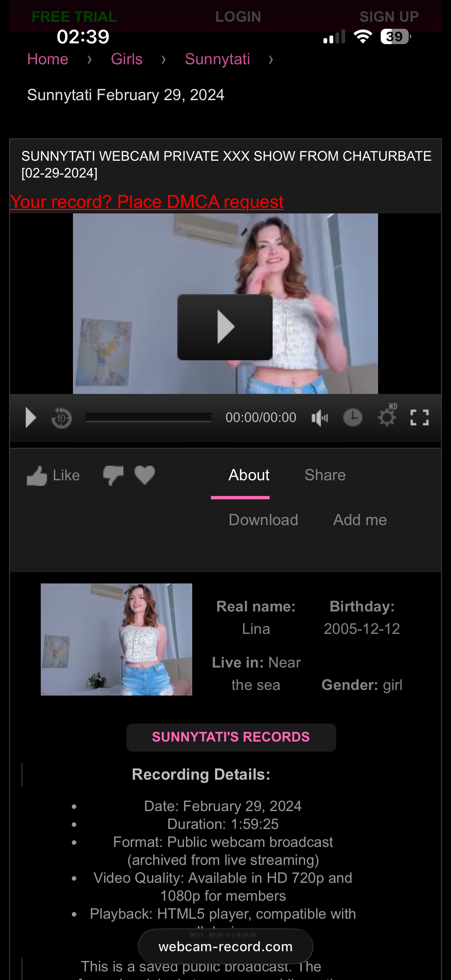Click the 'Date: February 29, 2024' list entry
Viewport: 451px width, 980px height.
click(x=223, y=806)
